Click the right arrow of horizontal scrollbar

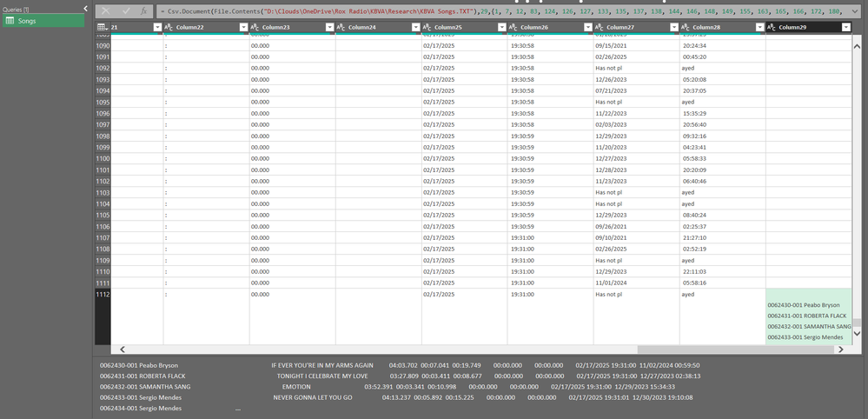(x=840, y=349)
